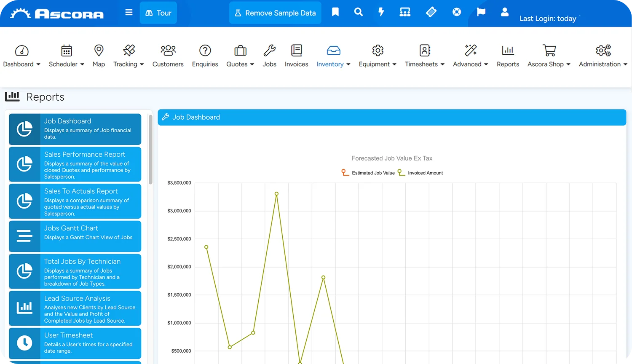Click the Ascora logo
Image resolution: width=632 pixels, height=364 pixels.
pos(57,13)
